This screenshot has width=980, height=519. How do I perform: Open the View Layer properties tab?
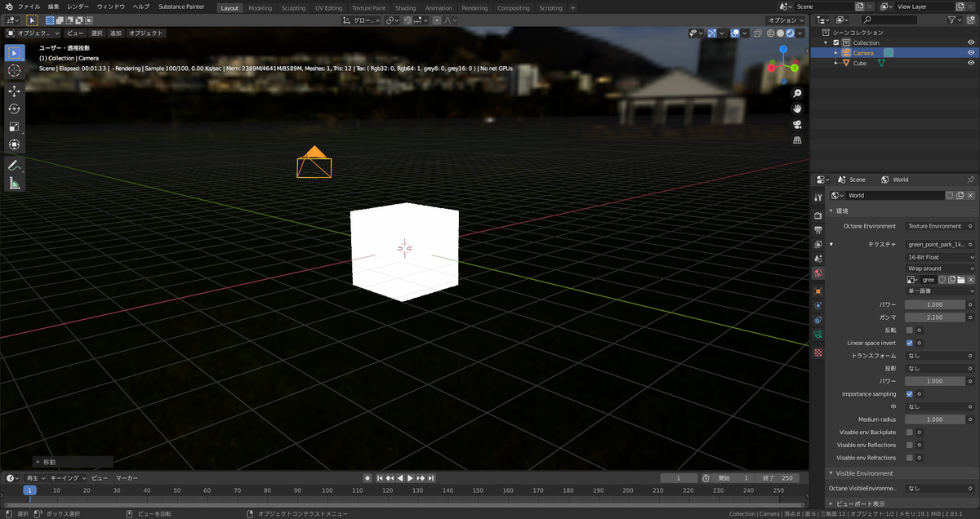click(x=818, y=244)
